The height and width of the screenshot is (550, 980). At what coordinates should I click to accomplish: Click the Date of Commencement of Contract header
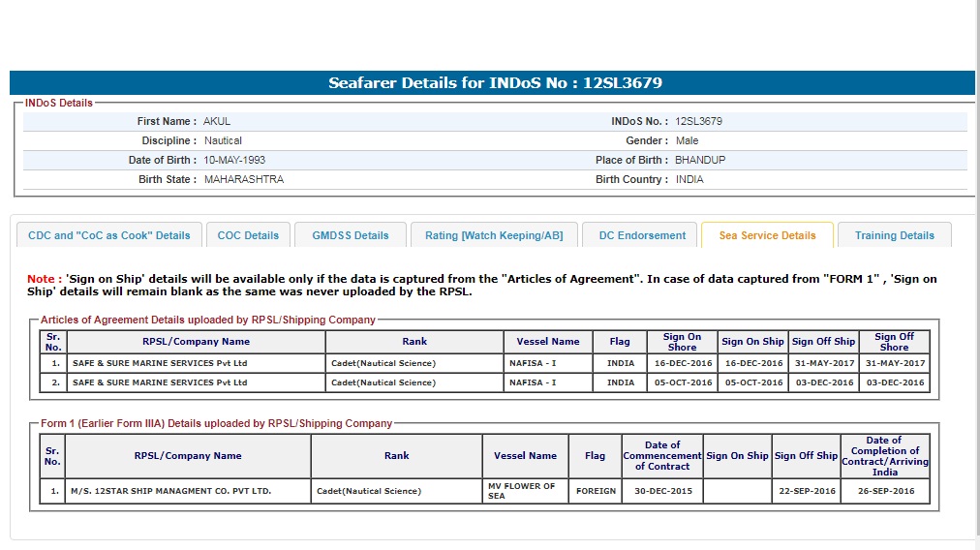[662, 456]
